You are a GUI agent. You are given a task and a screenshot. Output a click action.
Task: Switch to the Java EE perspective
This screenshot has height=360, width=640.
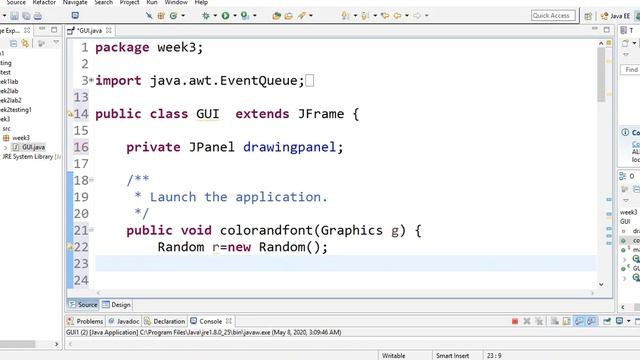[616, 16]
